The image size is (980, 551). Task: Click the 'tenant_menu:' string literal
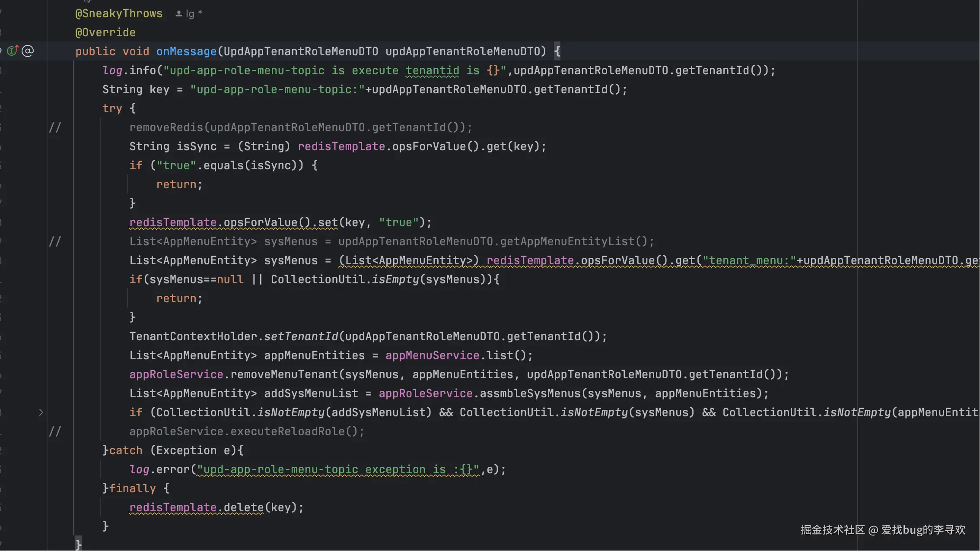click(x=749, y=260)
